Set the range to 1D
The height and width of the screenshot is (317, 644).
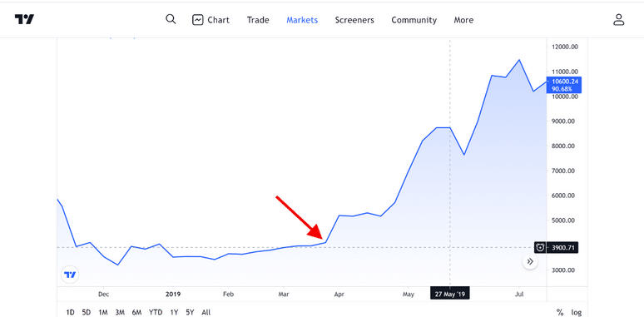click(70, 313)
